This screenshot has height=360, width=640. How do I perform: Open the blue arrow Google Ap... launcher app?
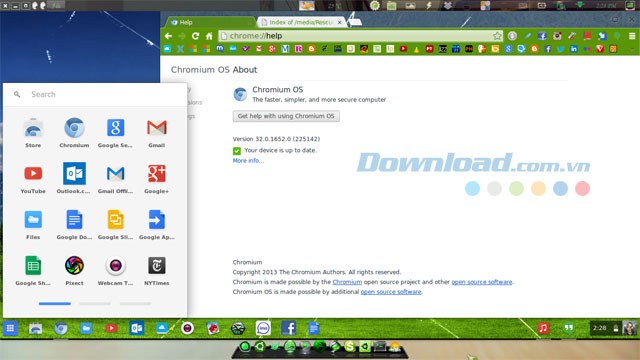(156, 224)
